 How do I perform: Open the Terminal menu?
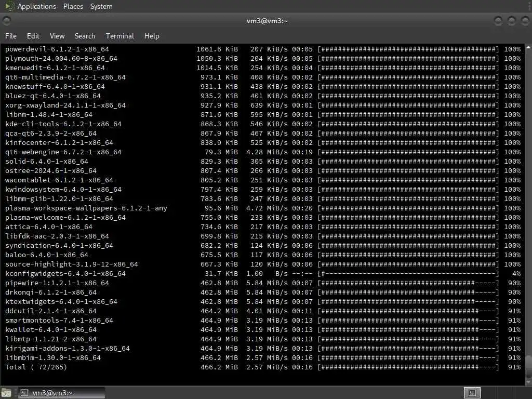[120, 36]
